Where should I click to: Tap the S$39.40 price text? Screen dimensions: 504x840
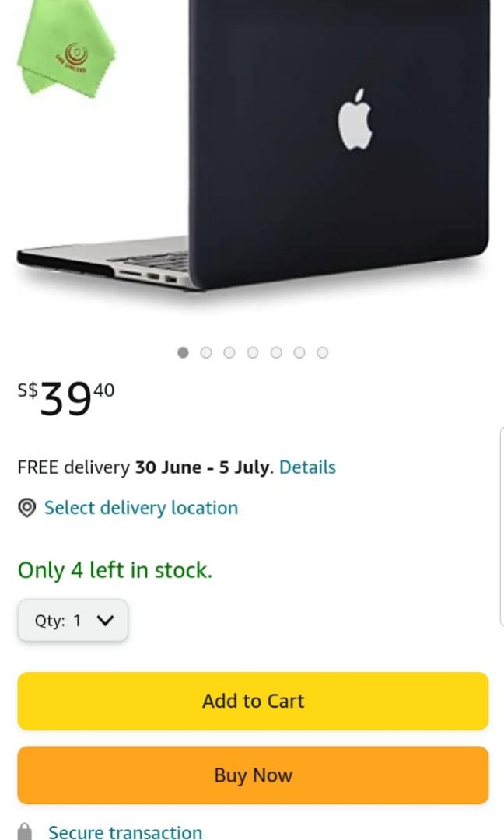click(x=66, y=398)
